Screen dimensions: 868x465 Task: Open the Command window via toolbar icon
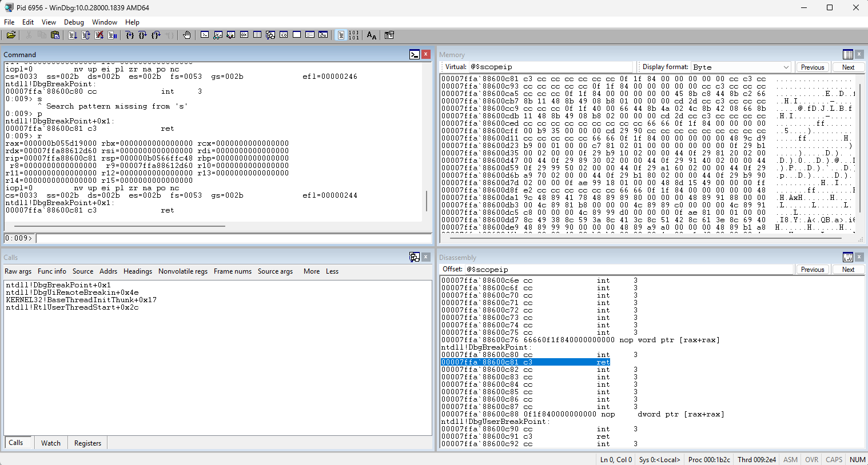click(x=205, y=35)
